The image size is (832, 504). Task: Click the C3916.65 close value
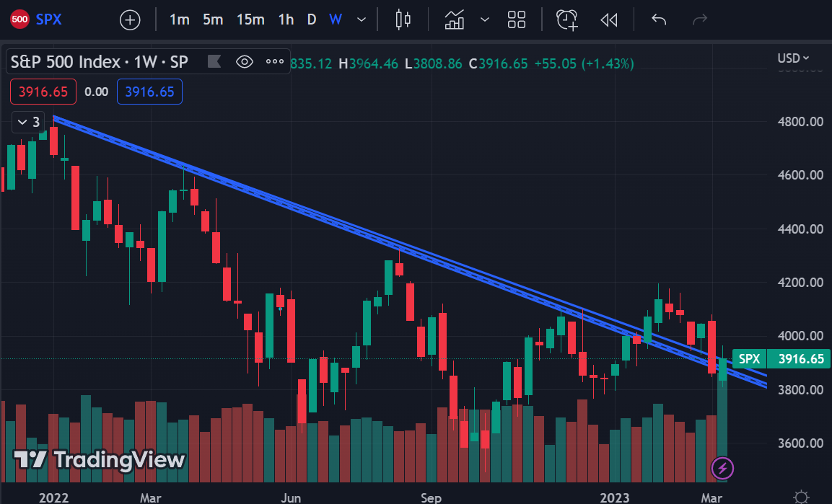coord(498,64)
